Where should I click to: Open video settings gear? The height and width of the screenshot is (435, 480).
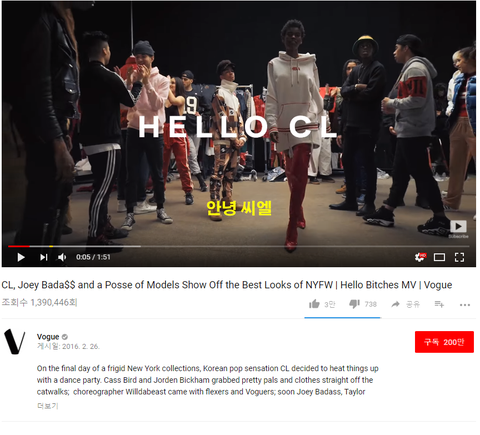[420, 257]
